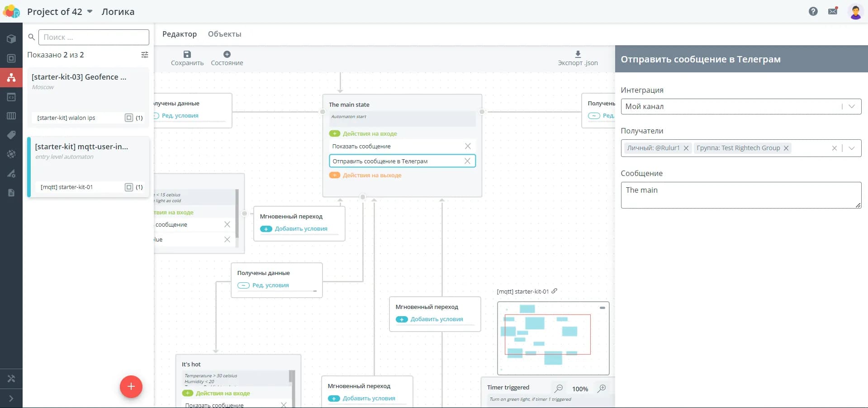
Task: Zoom out with the magnifier minus icon
Action: 559,389
